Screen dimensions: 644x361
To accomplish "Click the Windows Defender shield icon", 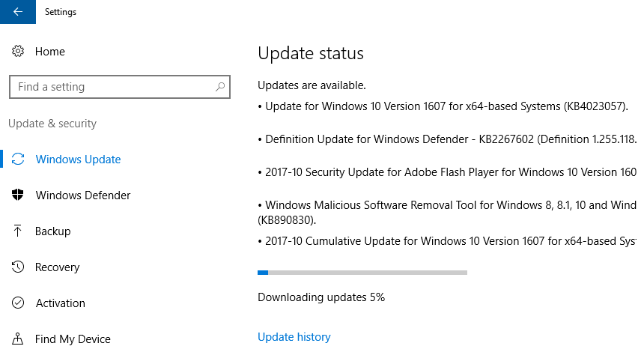I will coord(18,195).
